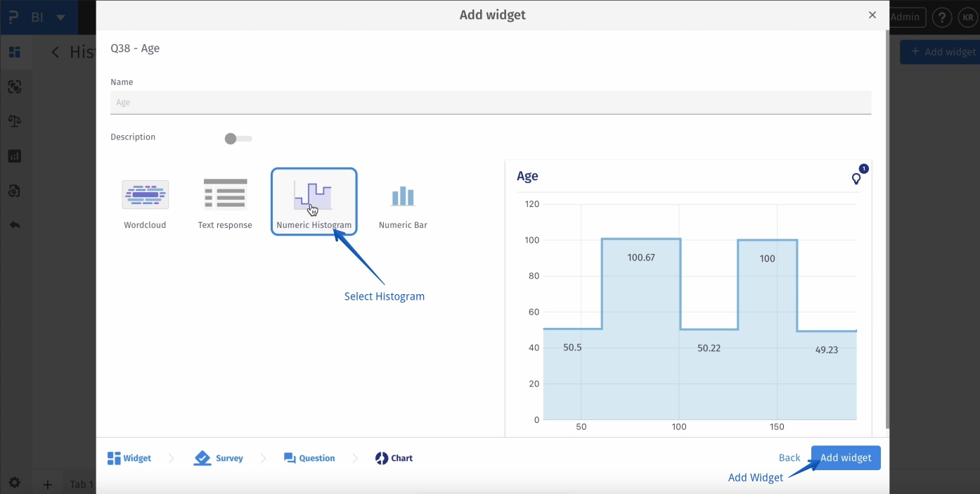Enable the Description toggle switch
980x494 pixels.
point(238,139)
